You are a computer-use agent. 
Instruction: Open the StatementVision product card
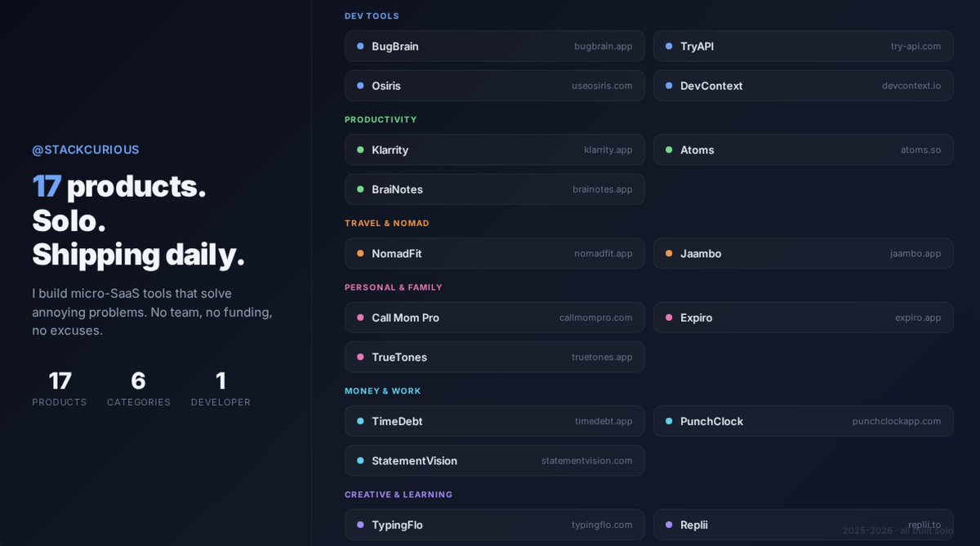coord(494,461)
